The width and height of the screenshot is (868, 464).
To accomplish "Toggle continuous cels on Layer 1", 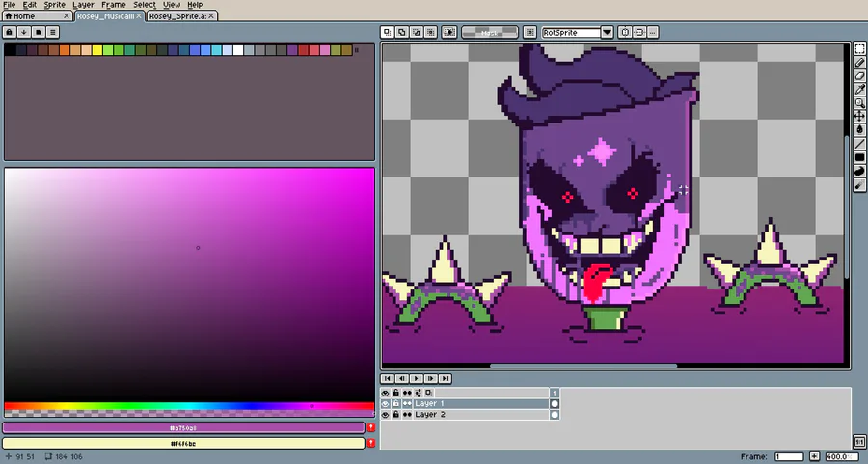I will coord(407,403).
